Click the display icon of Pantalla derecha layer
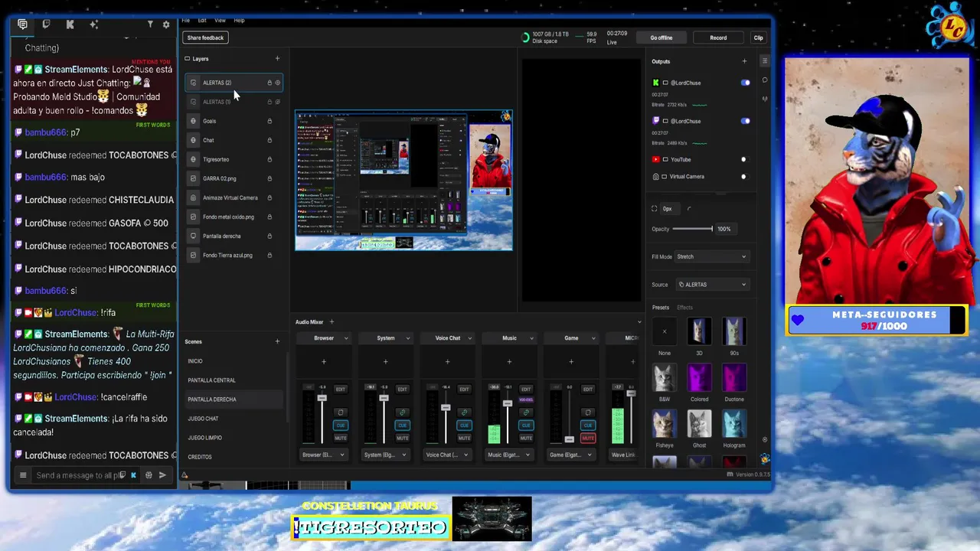 [194, 236]
